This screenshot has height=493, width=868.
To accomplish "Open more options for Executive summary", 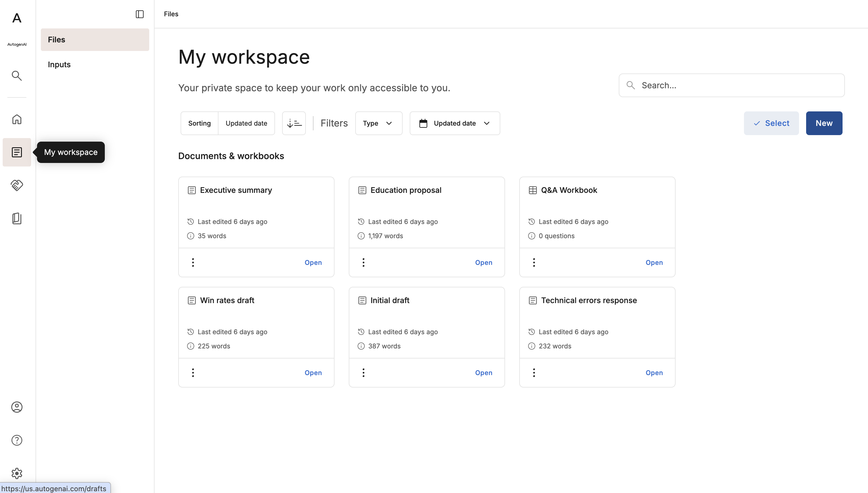I will click(x=193, y=262).
